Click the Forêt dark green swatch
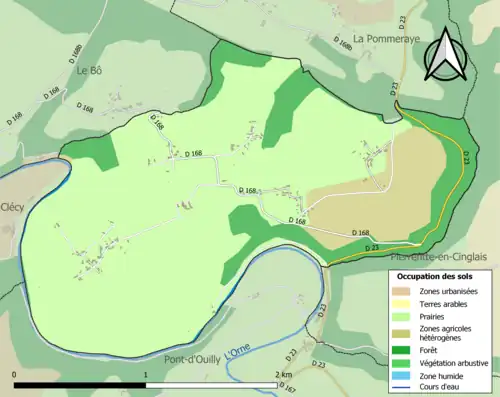The image size is (500, 397). [x=401, y=350]
